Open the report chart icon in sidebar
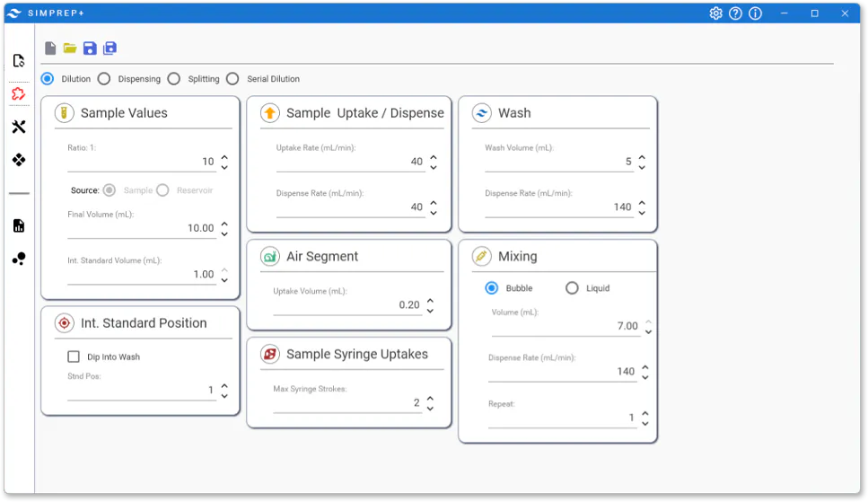Screen dimensions: 868x502 (x=19, y=225)
